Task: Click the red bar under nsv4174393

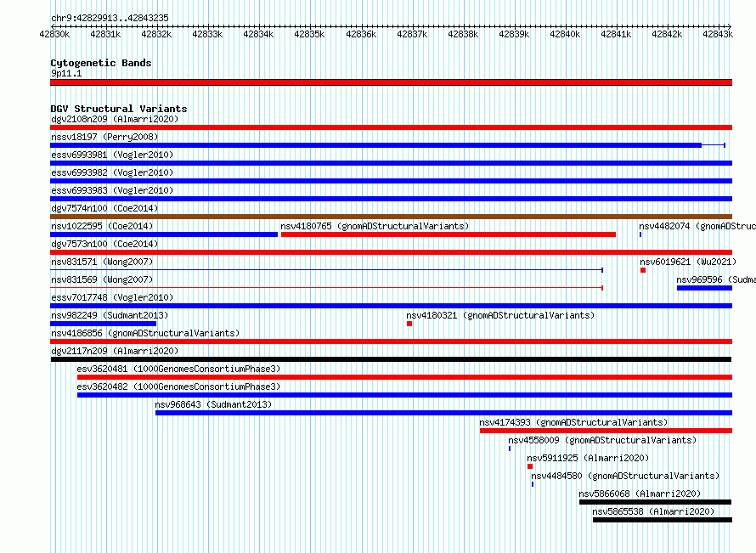Action: pos(606,431)
